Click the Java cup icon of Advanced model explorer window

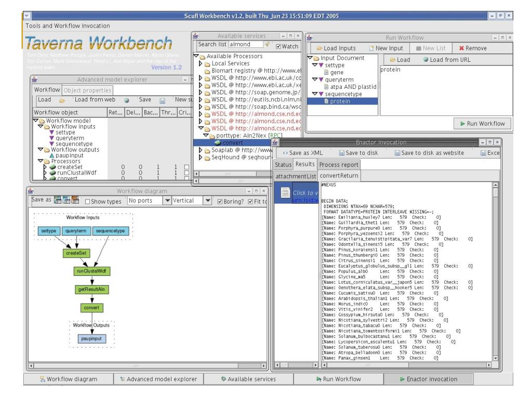pyautogui.click(x=34, y=79)
